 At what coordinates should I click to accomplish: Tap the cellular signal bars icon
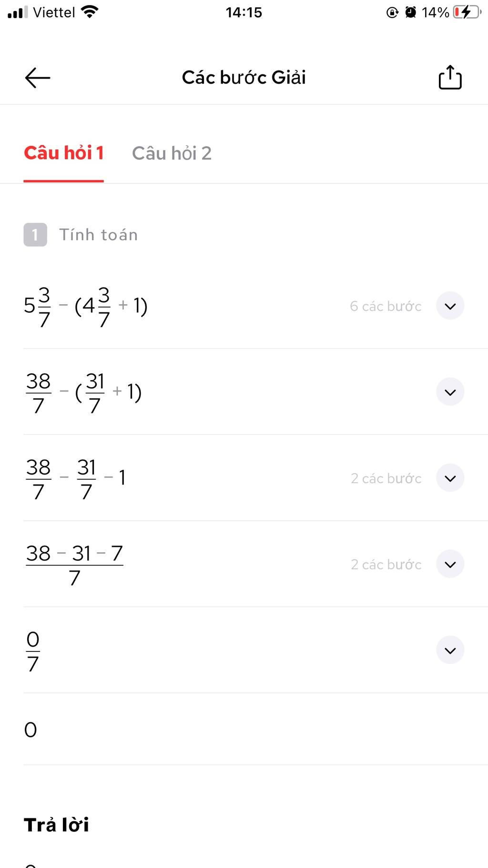[18, 12]
